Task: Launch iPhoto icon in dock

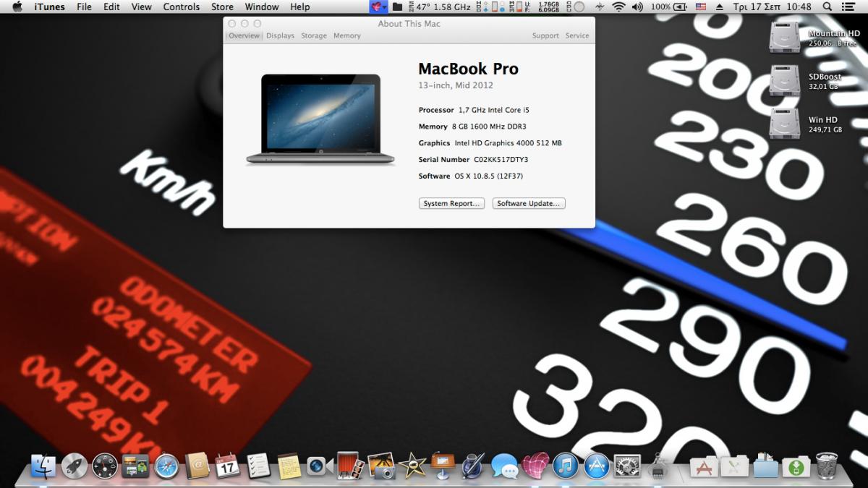Action: point(380,466)
